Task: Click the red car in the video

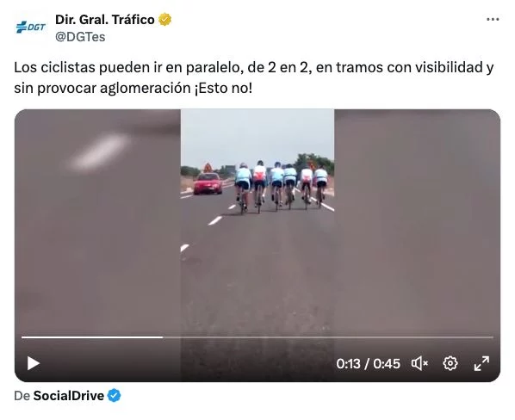Action: 208,184
